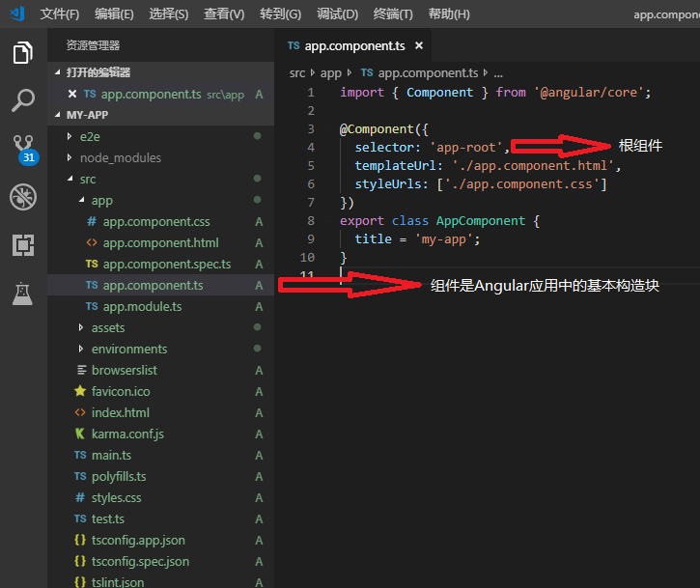The height and width of the screenshot is (588, 700).
Task: Click app in the breadcrumb path
Action: (x=331, y=72)
